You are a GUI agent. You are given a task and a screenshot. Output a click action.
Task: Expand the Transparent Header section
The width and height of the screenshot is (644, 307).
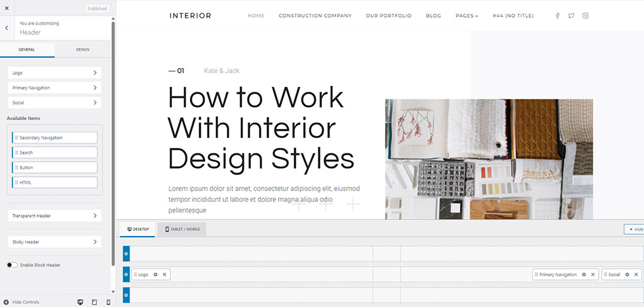55,216
